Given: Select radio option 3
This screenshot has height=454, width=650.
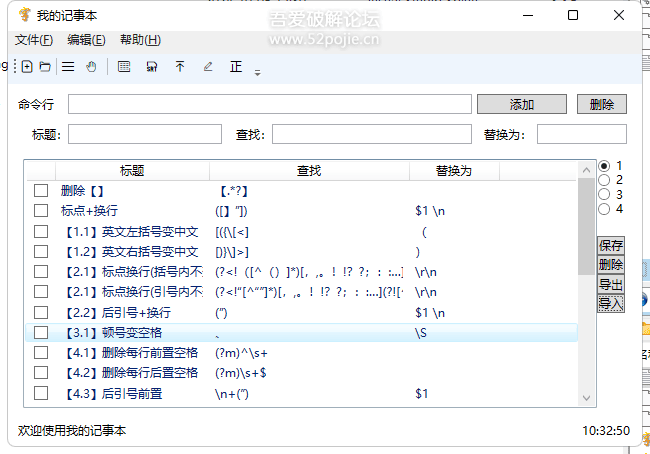Looking at the screenshot, I should pos(604,194).
